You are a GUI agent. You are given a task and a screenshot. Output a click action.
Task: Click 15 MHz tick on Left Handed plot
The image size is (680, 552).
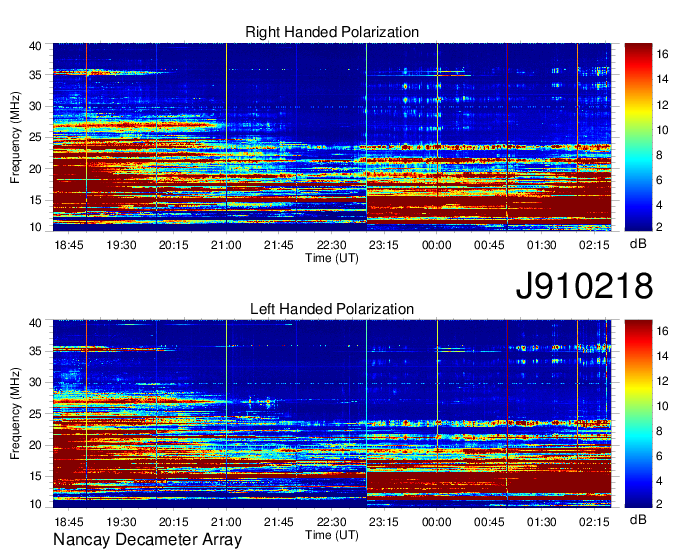pyautogui.click(x=35, y=477)
